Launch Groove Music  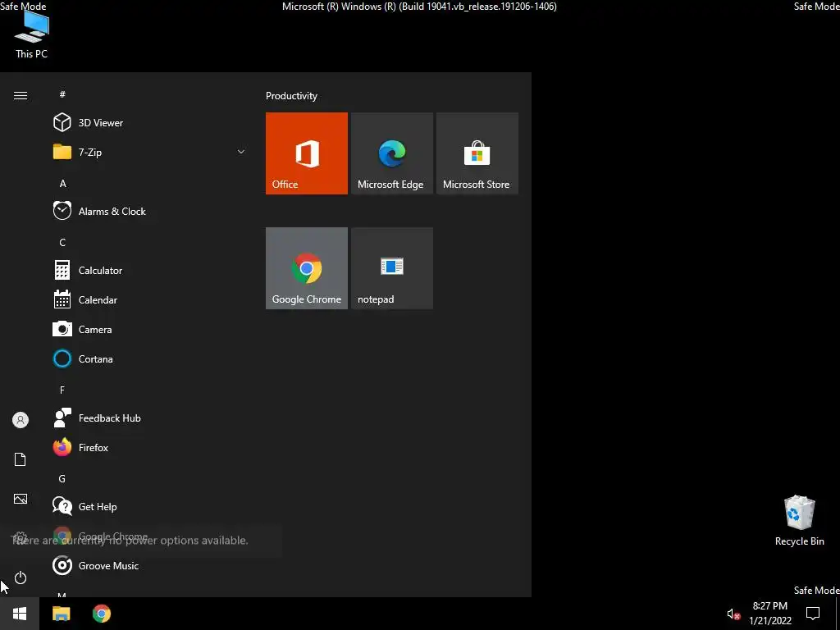coord(149,566)
